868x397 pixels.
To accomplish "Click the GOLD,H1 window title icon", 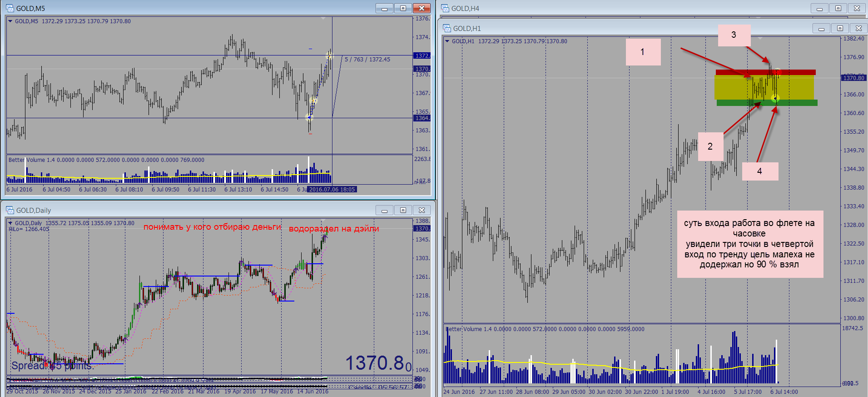I will click(447, 28).
